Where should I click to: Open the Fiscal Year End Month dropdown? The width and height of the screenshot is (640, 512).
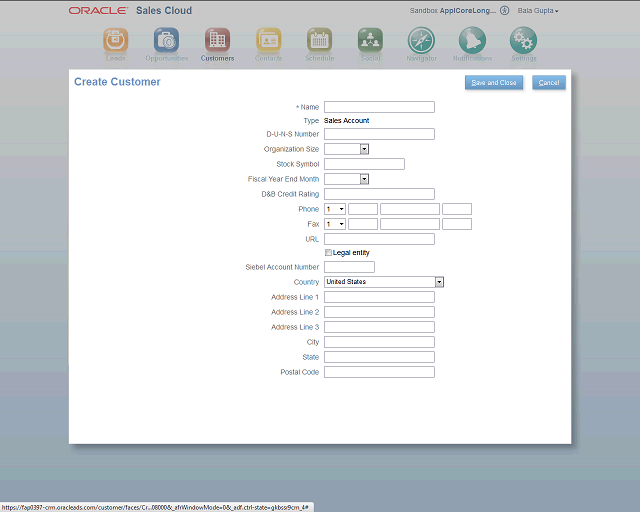[x=364, y=179]
